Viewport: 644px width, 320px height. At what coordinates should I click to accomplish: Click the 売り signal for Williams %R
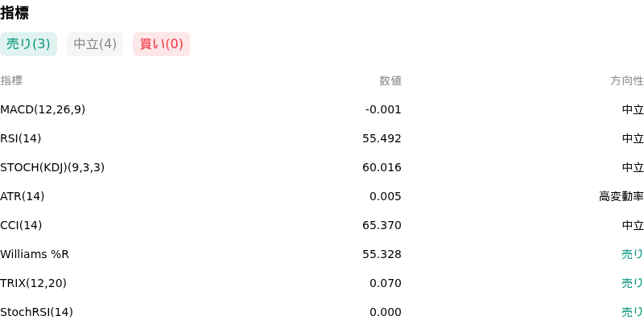pyautogui.click(x=633, y=254)
